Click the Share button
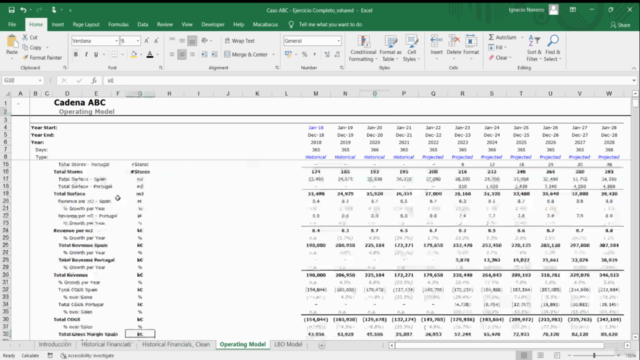This screenshot has width=640, height=360. click(x=620, y=25)
